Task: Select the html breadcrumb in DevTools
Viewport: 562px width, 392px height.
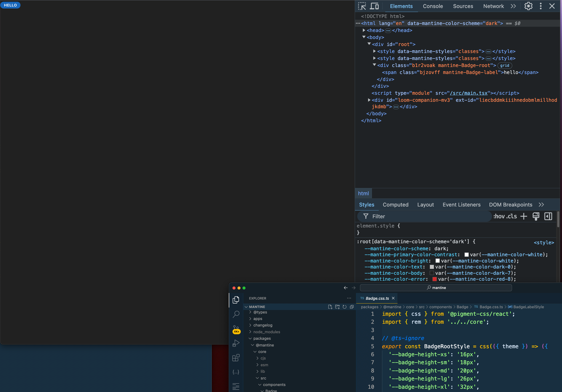Action: (x=363, y=193)
